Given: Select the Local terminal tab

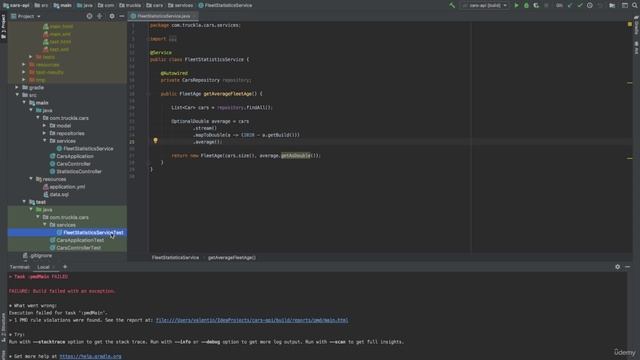Looking at the screenshot, I should 43,267.
